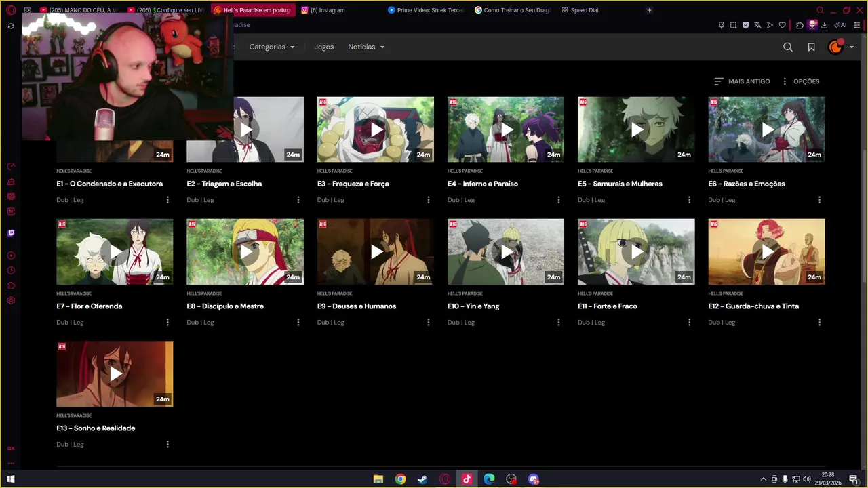868x488 pixels.
Task: Change sort order via Mais Antigo
Action: 742,81
